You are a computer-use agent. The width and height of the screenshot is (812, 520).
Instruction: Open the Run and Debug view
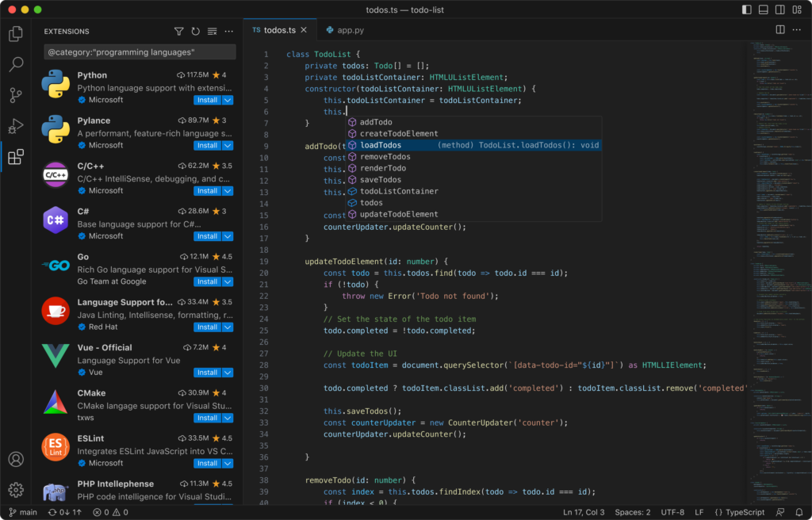15,126
